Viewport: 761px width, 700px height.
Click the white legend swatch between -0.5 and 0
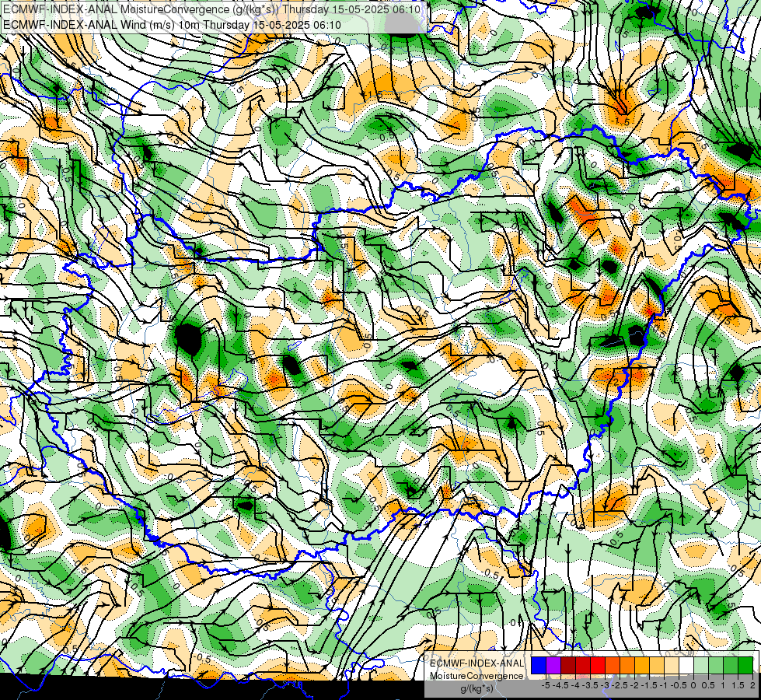(x=686, y=665)
